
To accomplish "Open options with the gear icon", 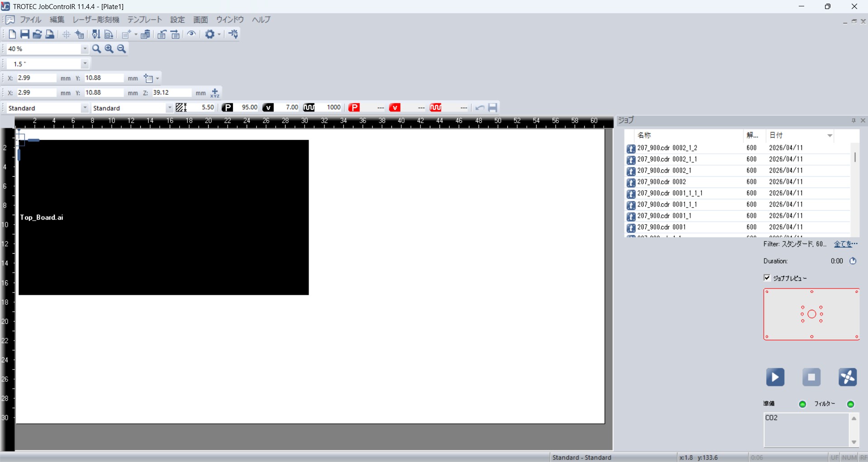I will 210,34.
